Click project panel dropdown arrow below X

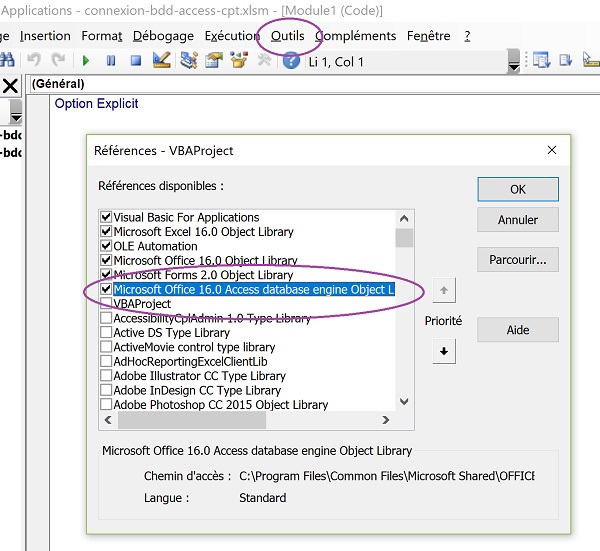(16, 112)
